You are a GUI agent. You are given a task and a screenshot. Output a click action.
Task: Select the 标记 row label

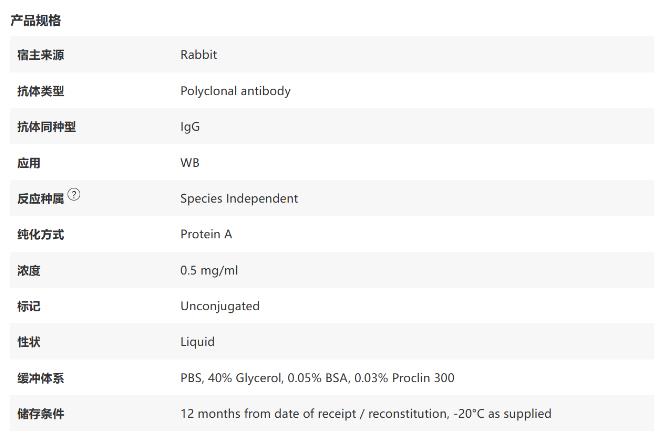click(29, 306)
